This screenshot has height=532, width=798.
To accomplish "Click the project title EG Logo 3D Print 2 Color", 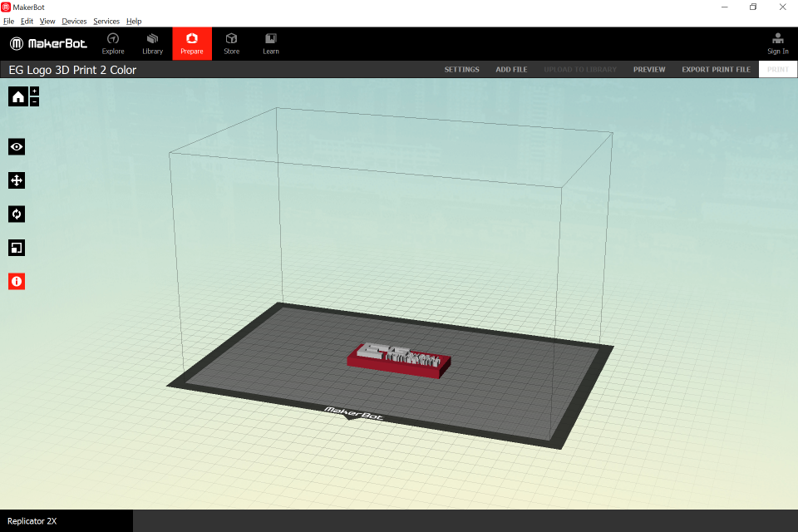I will [72, 70].
